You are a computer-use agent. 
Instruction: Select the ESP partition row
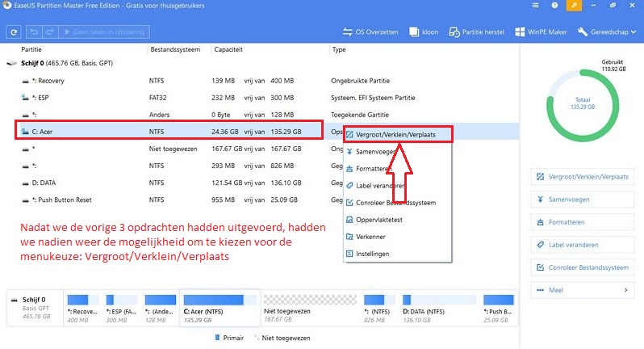261,98
